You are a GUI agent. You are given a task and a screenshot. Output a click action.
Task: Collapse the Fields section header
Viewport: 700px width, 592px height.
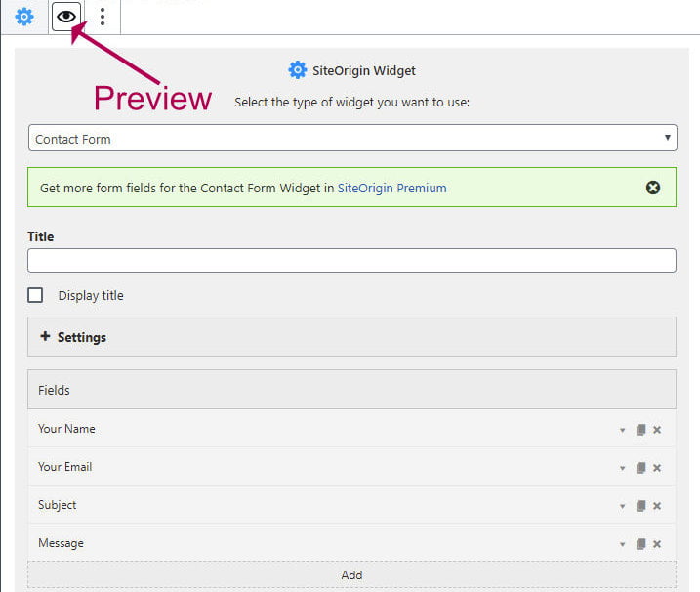click(351, 390)
